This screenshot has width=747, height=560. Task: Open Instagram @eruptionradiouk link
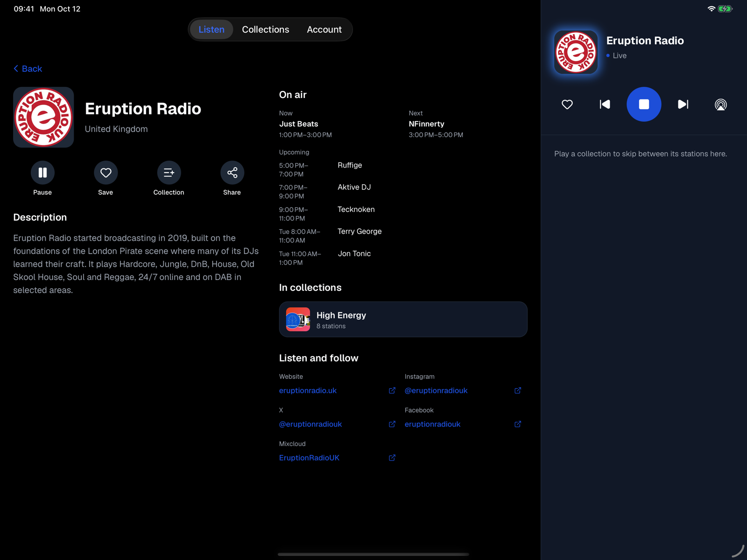(x=436, y=391)
